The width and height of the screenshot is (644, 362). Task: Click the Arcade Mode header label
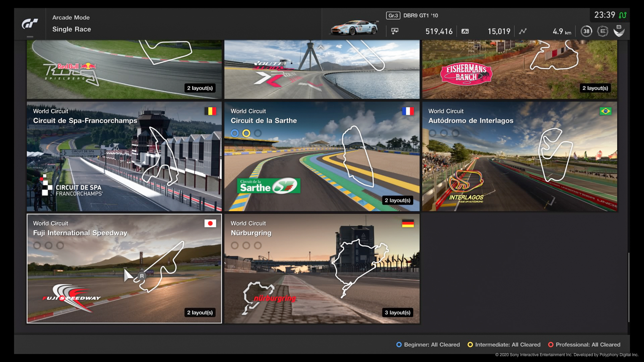[x=71, y=18]
